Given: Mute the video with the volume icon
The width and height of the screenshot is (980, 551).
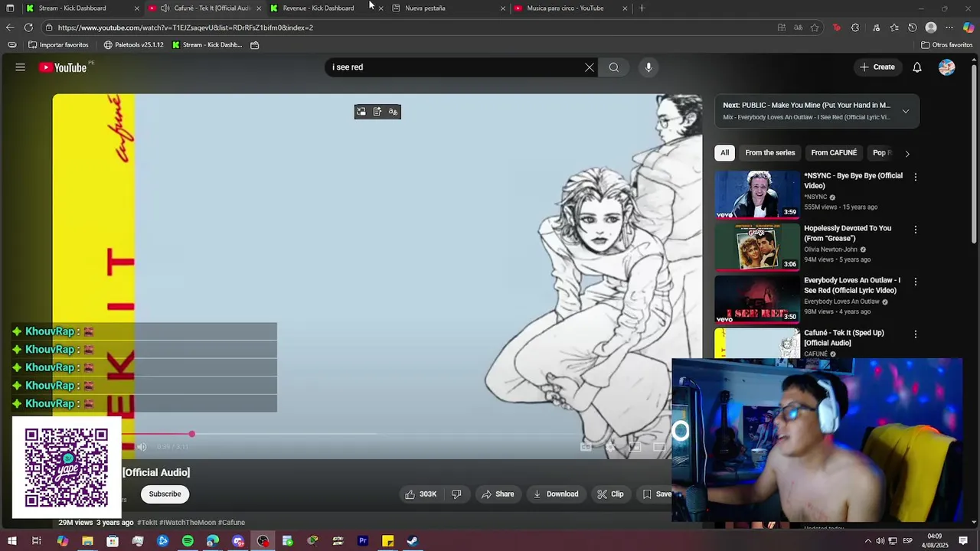Looking at the screenshot, I should [x=142, y=447].
